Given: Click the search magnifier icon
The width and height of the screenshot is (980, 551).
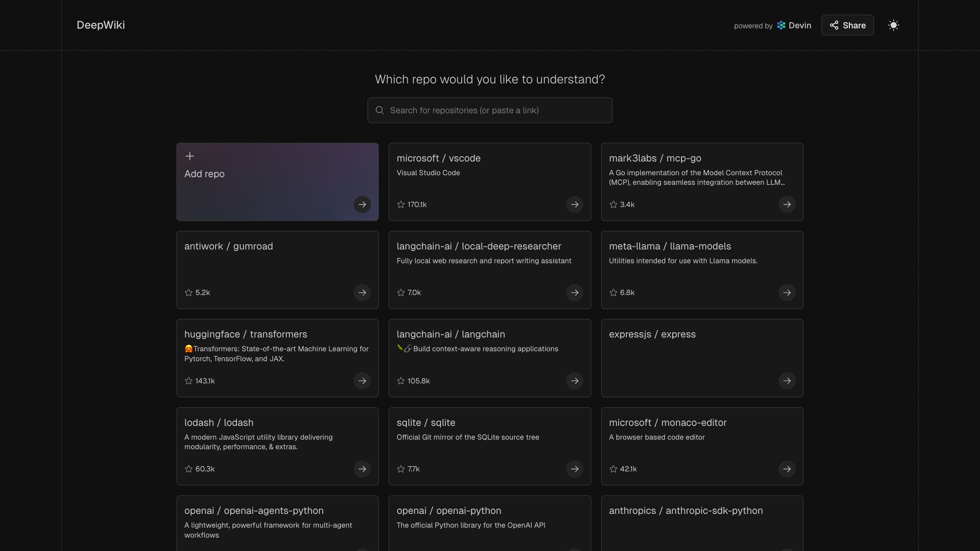Looking at the screenshot, I should [x=379, y=110].
